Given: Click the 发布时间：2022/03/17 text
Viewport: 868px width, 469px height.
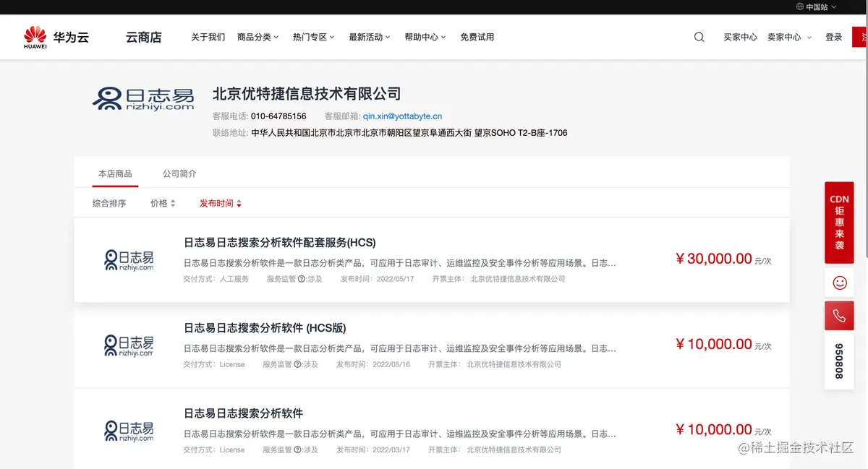Looking at the screenshot, I should tap(373, 449).
